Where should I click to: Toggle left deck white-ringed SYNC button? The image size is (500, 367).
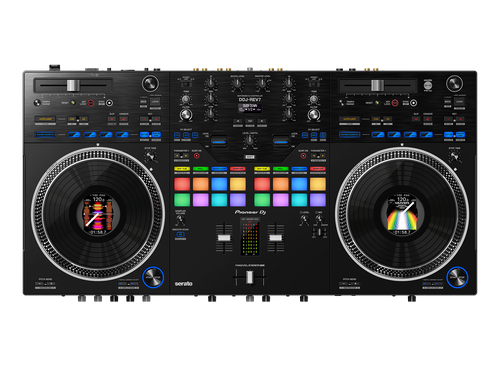coord(109,103)
